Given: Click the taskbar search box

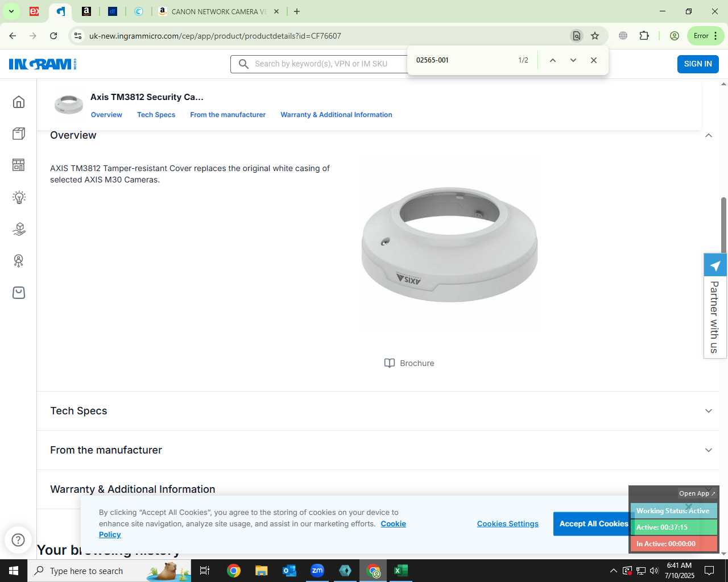Looking at the screenshot, I should (x=109, y=571).
